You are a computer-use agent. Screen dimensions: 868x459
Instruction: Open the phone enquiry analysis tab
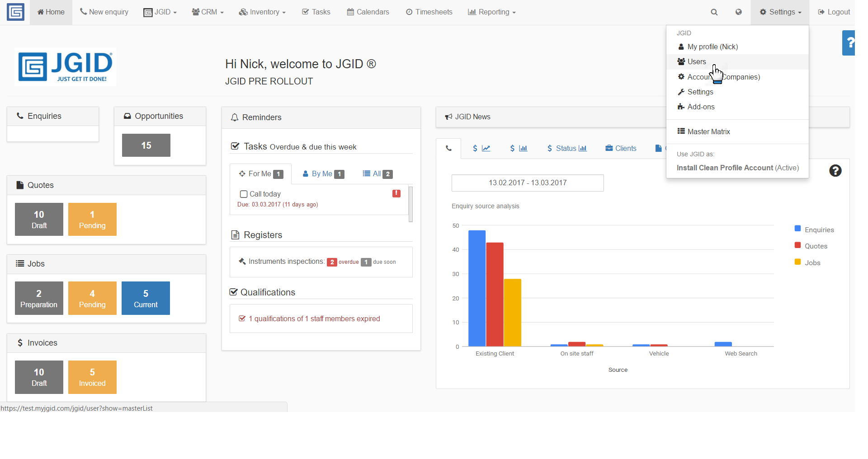pyautogui.click(x=448, y=148)
